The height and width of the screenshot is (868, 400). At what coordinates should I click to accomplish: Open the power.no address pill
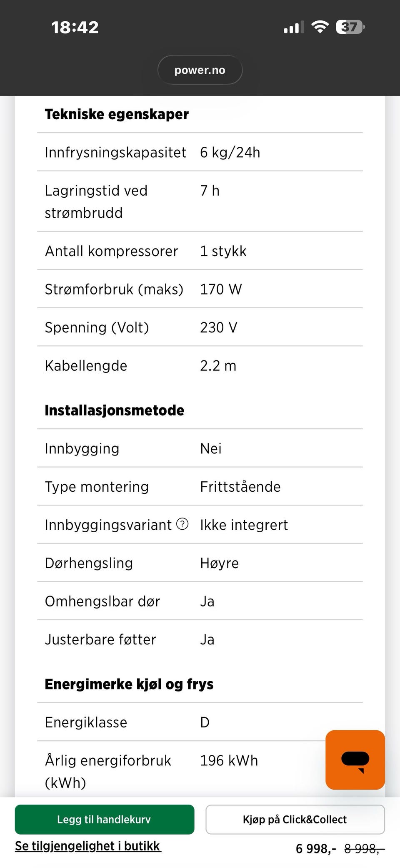tap(200, 70)
